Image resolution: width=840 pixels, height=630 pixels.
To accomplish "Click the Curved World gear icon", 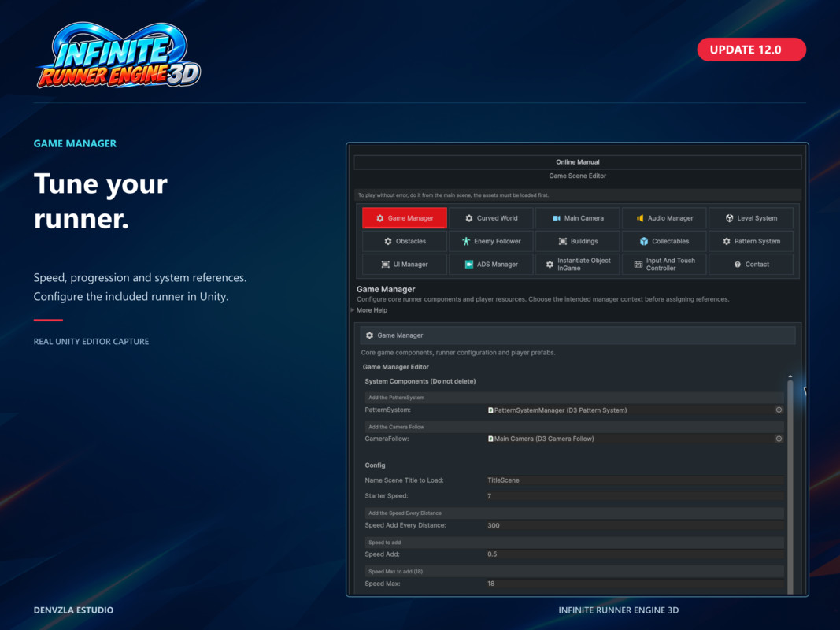I will click(468, 218).
